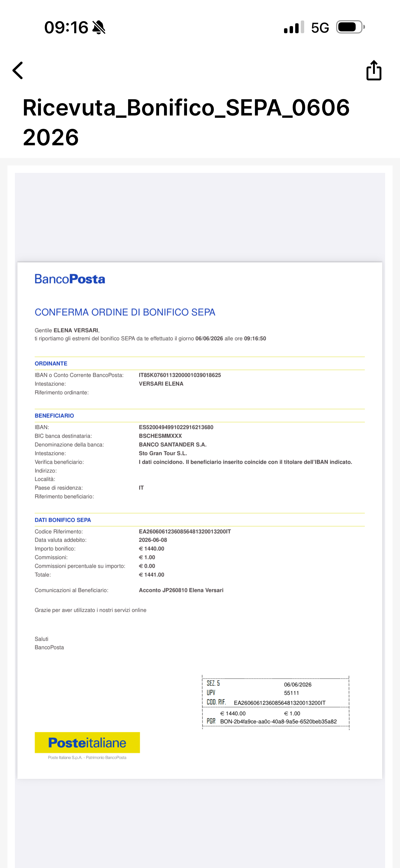Open the share sheet icon
The image size is (400, 868).
click(x=374, y=70)
